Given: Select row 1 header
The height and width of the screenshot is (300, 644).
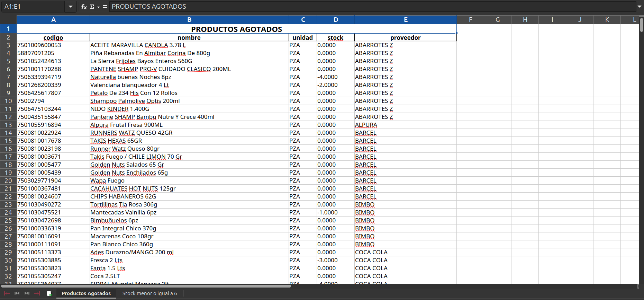Looking at the screenshot, I should point(8,29).
